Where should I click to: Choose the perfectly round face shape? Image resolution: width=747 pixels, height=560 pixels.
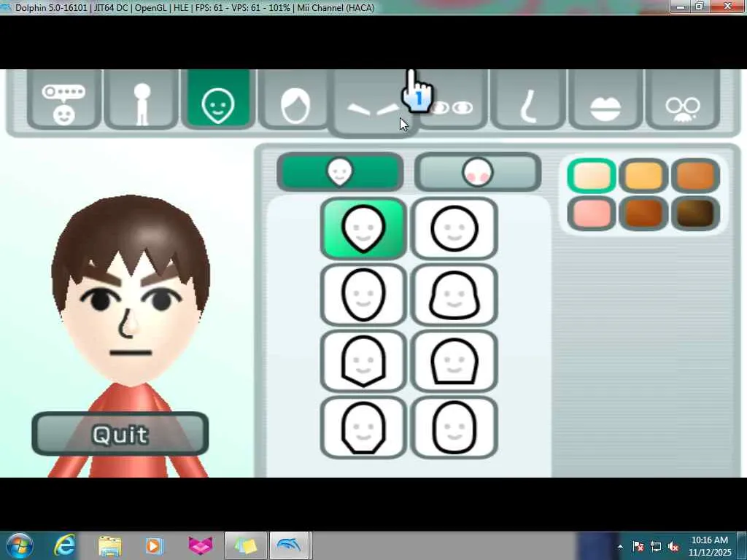[454, 228]
